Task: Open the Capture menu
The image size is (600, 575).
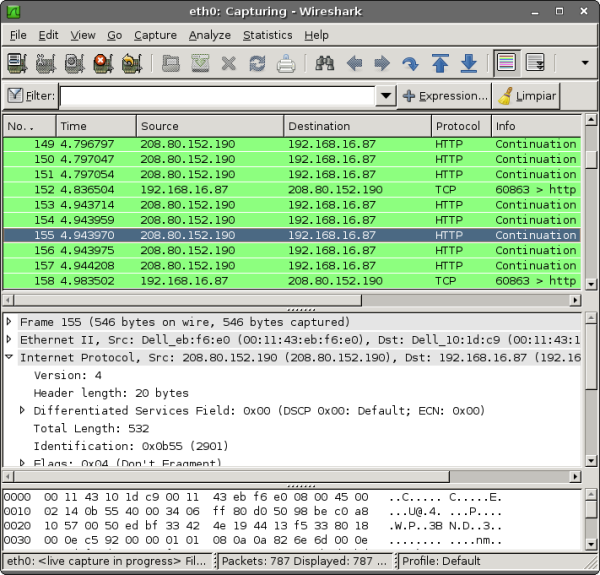Action: [155, 35]
